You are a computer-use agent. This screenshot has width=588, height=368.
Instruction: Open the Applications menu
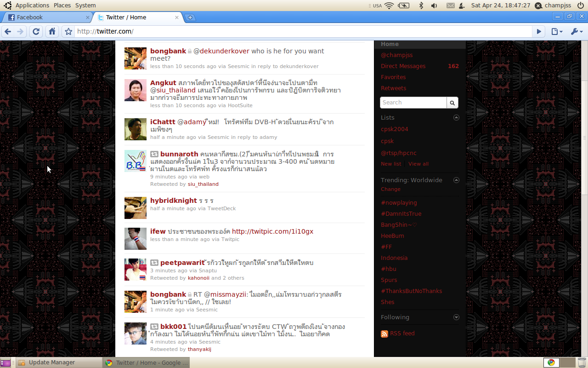coord(32,6)
